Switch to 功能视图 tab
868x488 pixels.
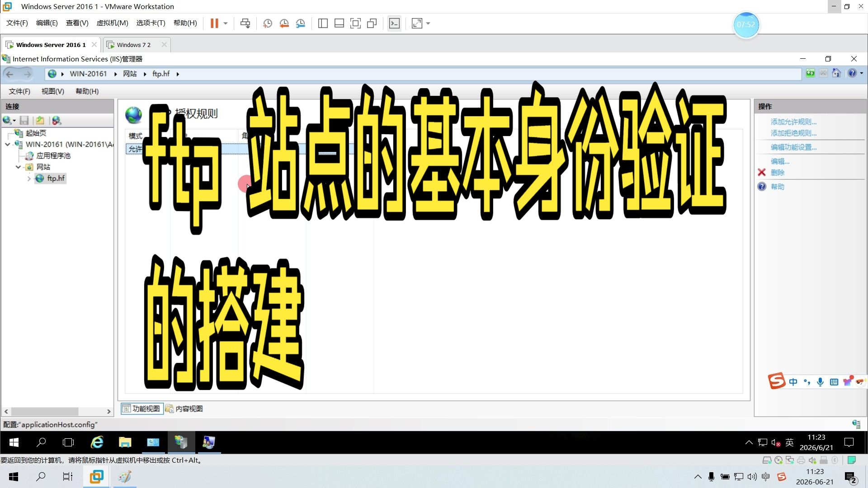[x=142, y=408]
